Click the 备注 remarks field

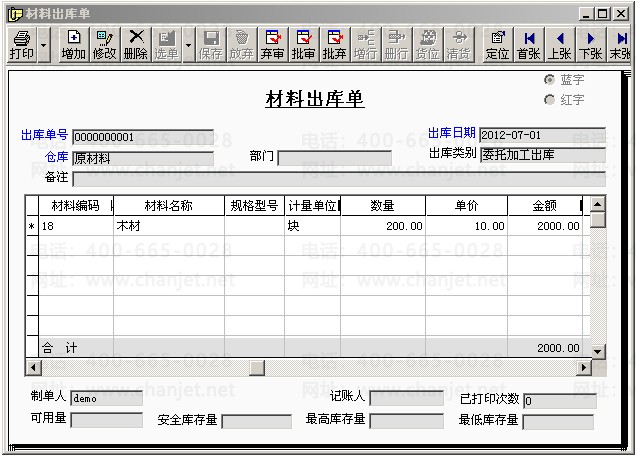point(339,179)
